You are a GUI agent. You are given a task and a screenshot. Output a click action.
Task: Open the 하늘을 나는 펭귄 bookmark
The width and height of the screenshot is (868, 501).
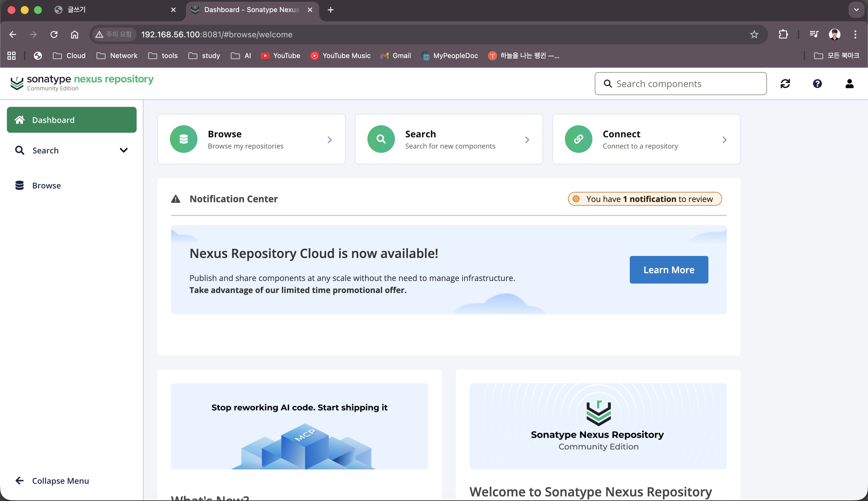524,56
